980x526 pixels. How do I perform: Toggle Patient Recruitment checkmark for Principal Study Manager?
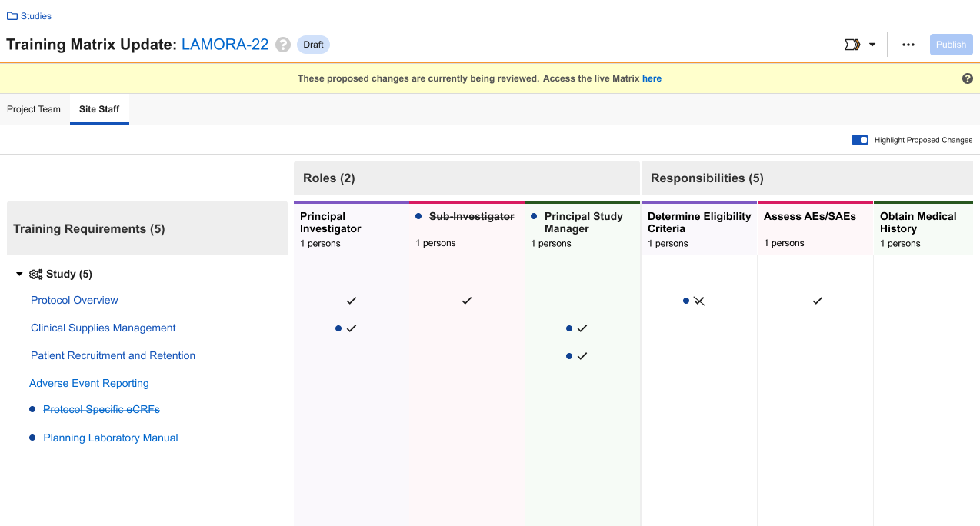tap(582, 355)
